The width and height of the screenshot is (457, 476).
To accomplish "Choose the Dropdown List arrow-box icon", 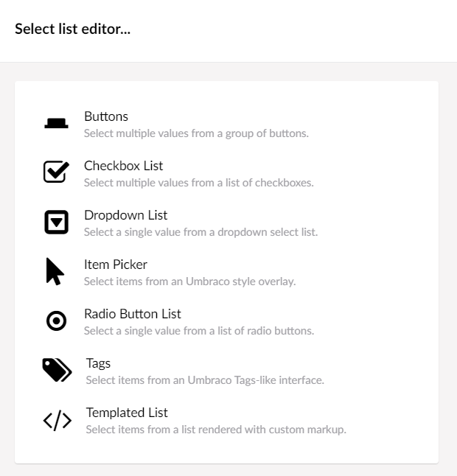I will point(56,222).
